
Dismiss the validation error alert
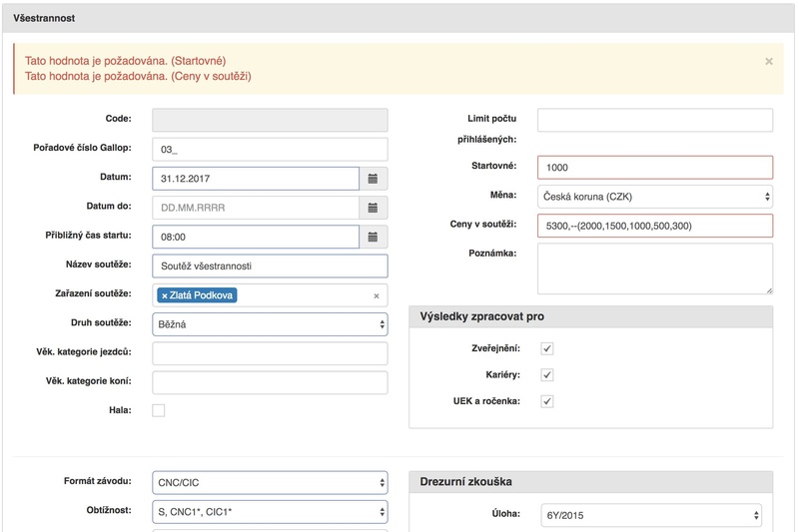click(x=768, y=61)
